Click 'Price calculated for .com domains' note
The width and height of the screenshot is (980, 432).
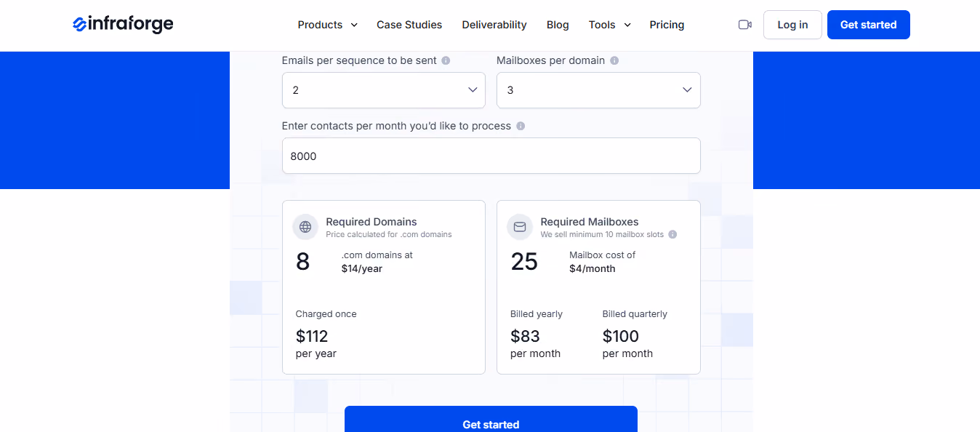click(x=389, y=234)
